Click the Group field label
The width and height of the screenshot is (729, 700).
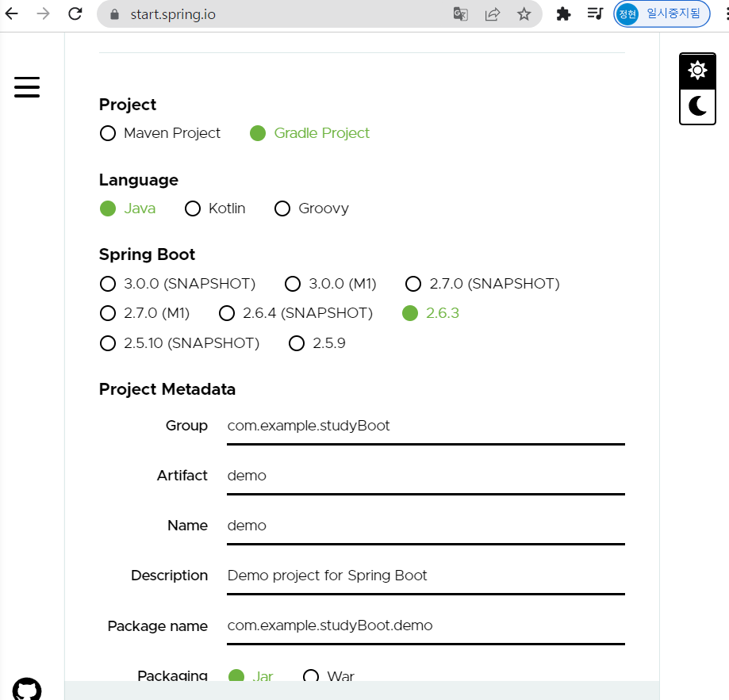[186, 426]
